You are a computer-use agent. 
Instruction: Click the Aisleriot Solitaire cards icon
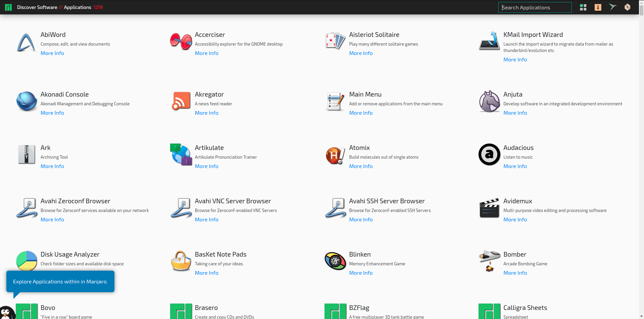coord(335,41)
